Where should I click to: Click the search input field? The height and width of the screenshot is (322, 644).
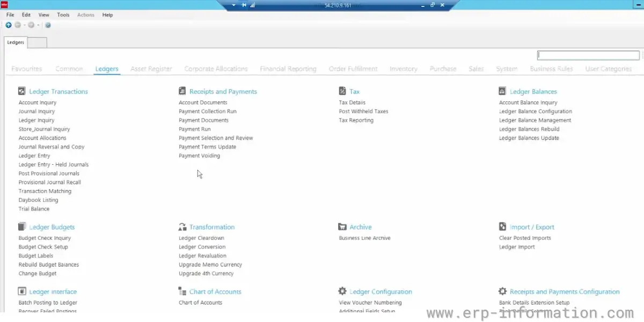pyautogui.click(x=588, y=55)
